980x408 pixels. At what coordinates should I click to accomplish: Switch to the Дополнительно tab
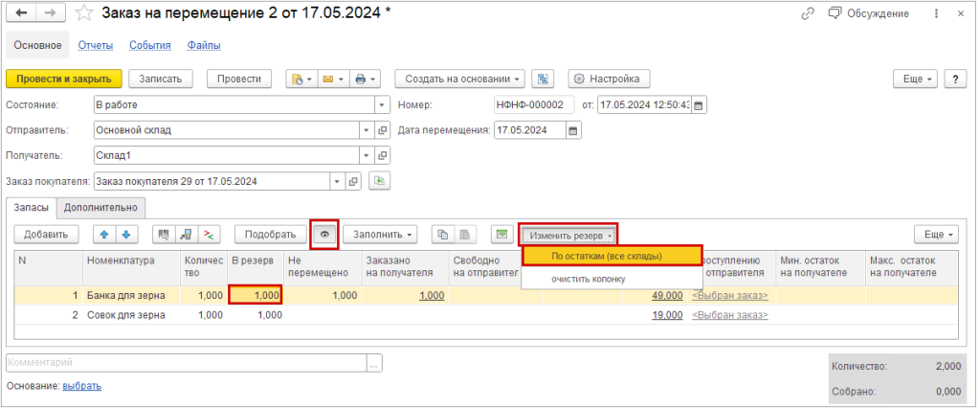(x=101, y=207)
